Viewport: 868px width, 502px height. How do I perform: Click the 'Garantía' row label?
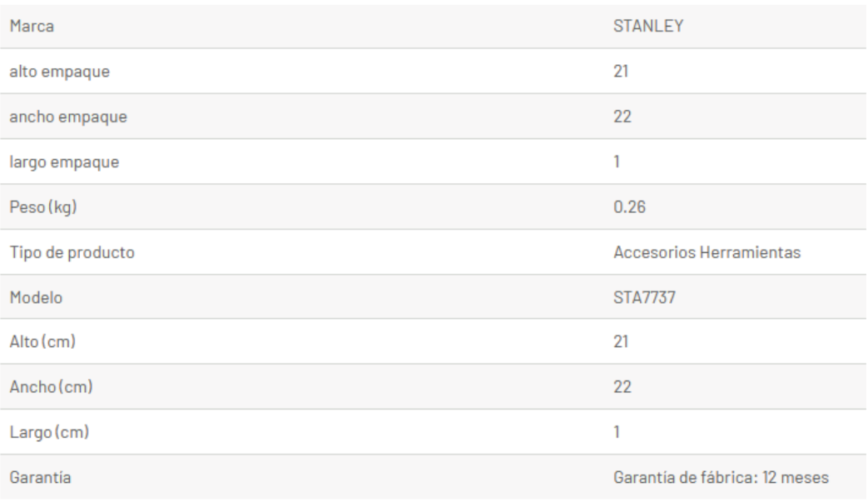pos(40,477)
